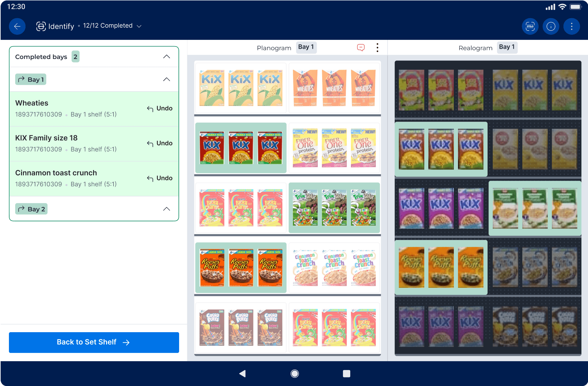Tap the Android back navigation button
Image resolution: width=588 pixels, height=386 pixels.
pos(243,374)
